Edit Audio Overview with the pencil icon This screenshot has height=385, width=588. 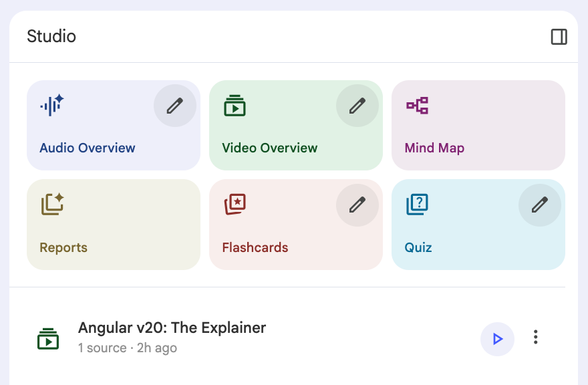[175, 105]
